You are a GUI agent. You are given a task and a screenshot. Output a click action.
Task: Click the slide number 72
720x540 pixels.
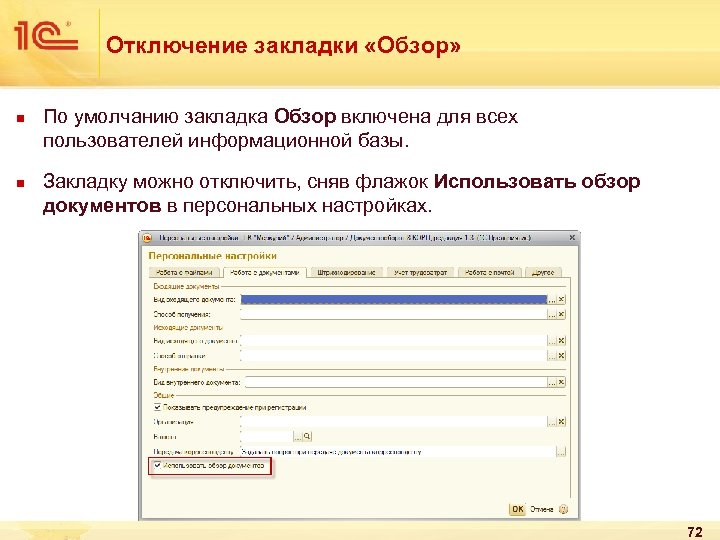[x=695, y=532]
